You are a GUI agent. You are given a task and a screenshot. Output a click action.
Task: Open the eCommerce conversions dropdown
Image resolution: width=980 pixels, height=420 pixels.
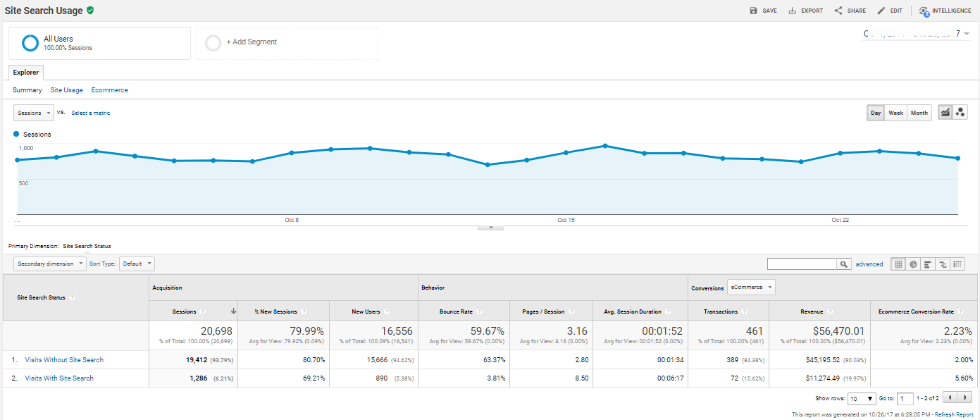pyautogui.click(x=752, y=287)
